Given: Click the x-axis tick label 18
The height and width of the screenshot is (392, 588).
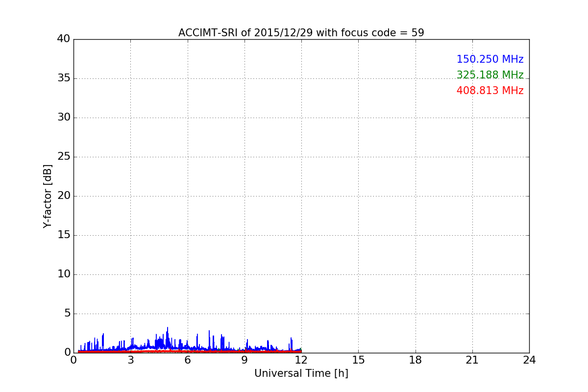Looking at the screenshot, I should click(x=416, y=360).
